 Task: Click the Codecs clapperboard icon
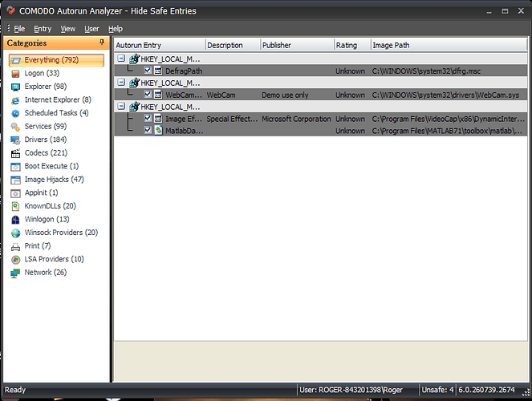pos(15,153)
